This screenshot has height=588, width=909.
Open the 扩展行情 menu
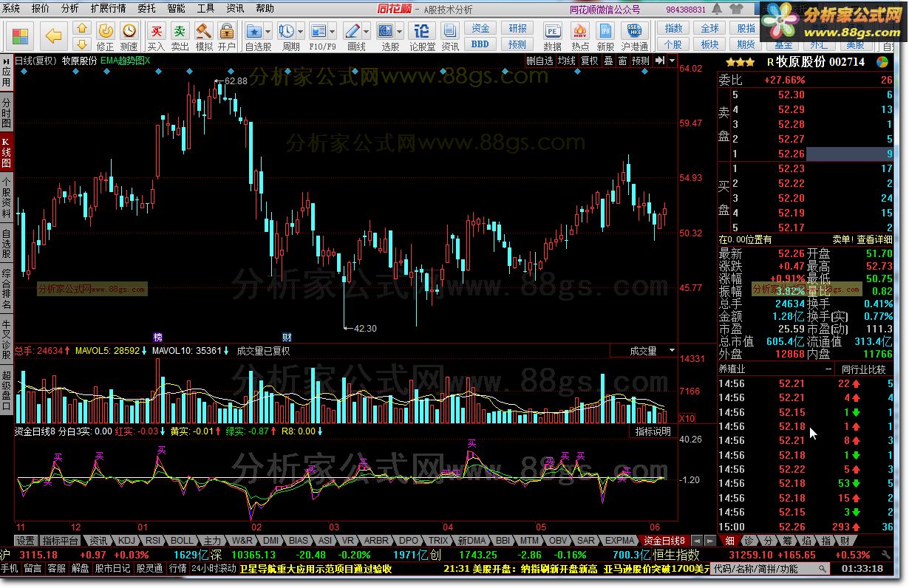click(108, 8)
